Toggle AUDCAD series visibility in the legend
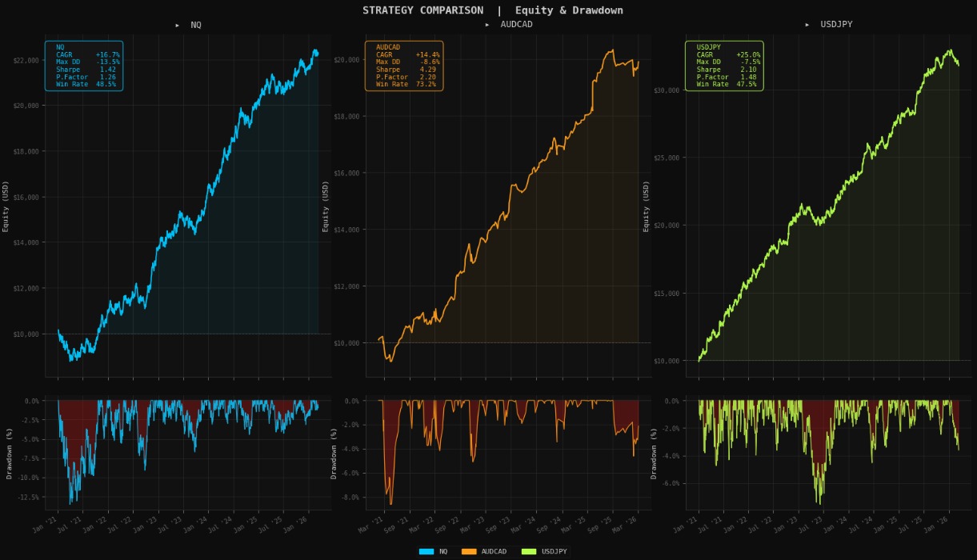 click(x=486, y=551)
